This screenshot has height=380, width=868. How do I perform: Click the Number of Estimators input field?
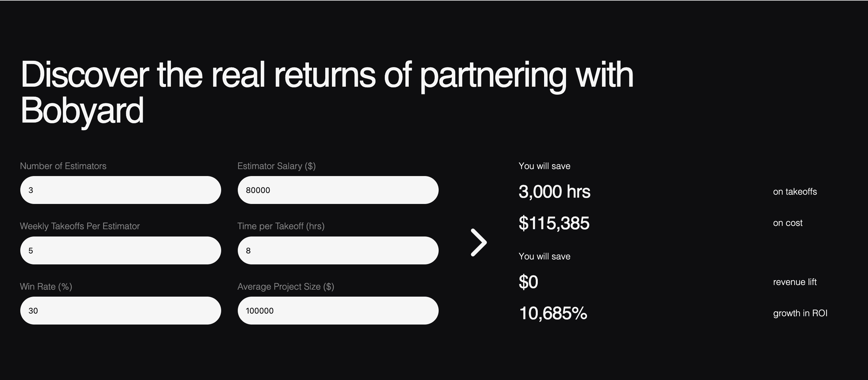coord(120,190)
